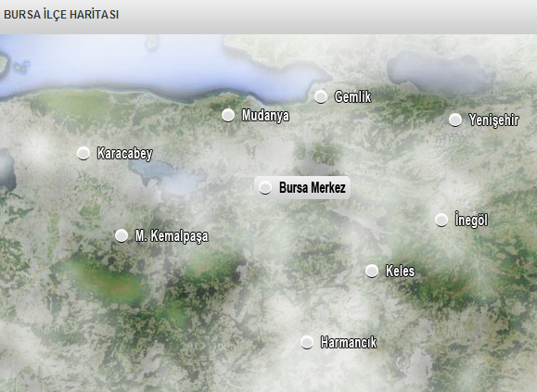Choose the Keles text label
Viewport: 537px width, 392px height.
pos(400,271)
